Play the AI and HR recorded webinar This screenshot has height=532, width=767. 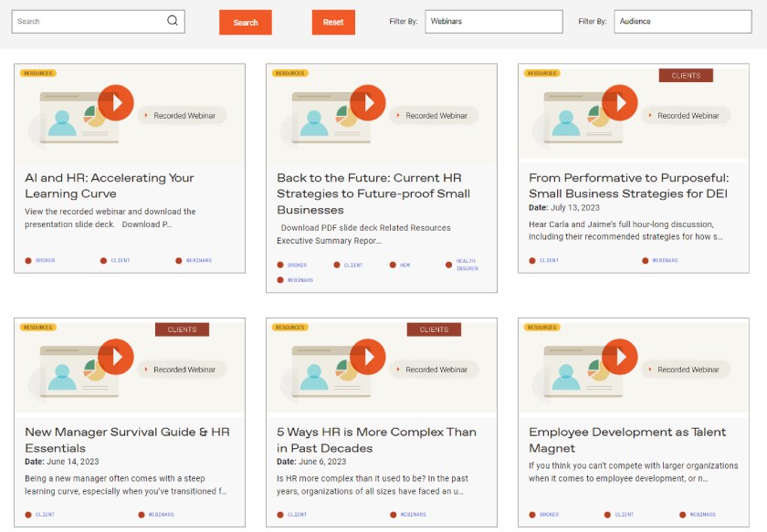point(116,103)
